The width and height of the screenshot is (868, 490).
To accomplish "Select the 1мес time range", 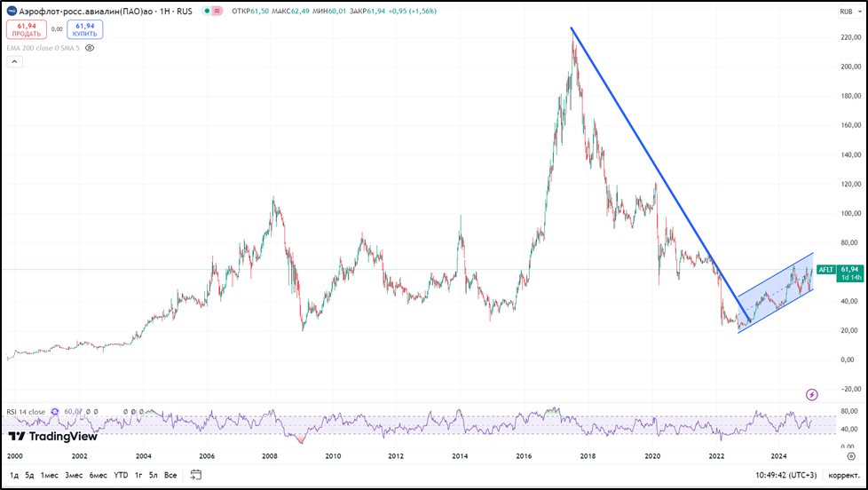I will [x=50, y=475].
